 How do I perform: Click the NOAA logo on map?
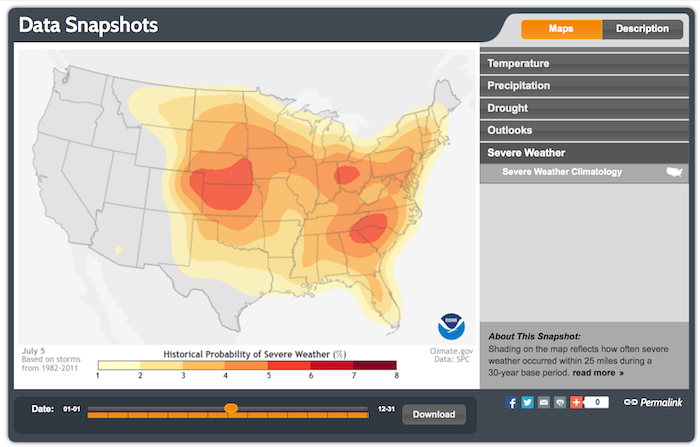(x=451, y=326)
